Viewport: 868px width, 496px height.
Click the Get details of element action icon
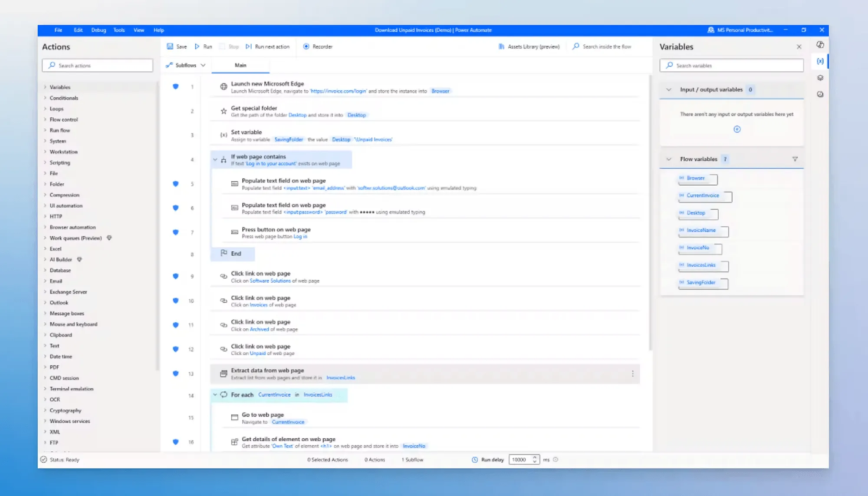(x=234, y=442)
